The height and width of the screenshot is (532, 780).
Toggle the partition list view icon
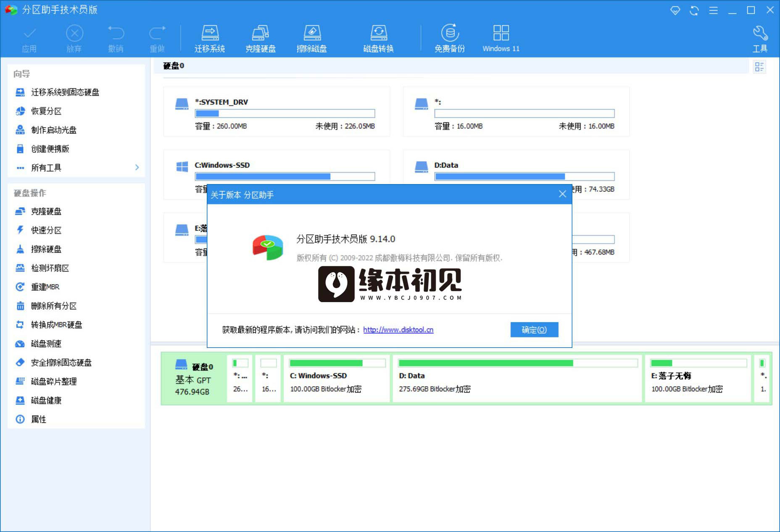759,66
